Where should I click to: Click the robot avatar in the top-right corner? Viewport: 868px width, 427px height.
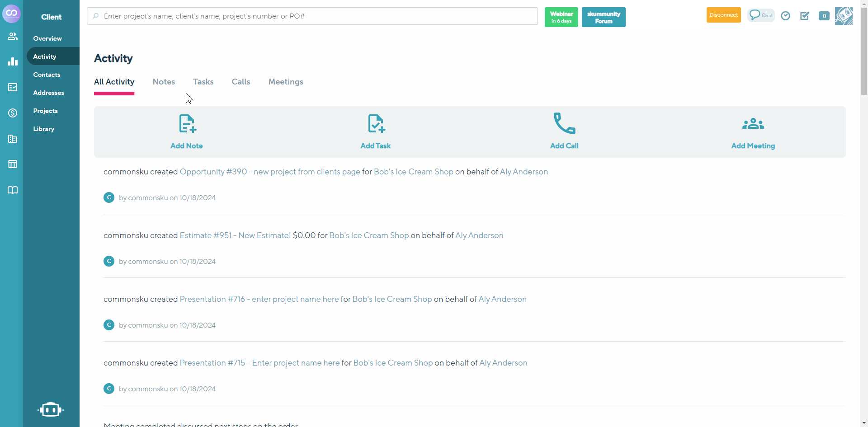(844, 16)
